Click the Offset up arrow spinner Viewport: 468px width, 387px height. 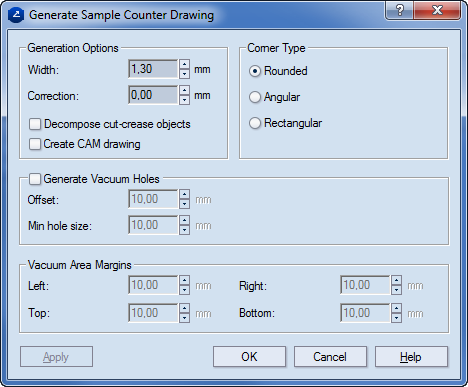[x=184, y=194]
